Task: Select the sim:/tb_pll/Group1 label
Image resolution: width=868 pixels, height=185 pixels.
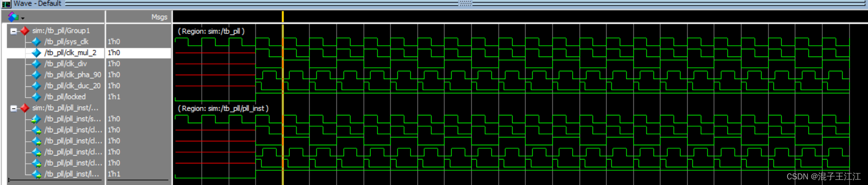Action: pyautogui.click(x=61, y=31)
